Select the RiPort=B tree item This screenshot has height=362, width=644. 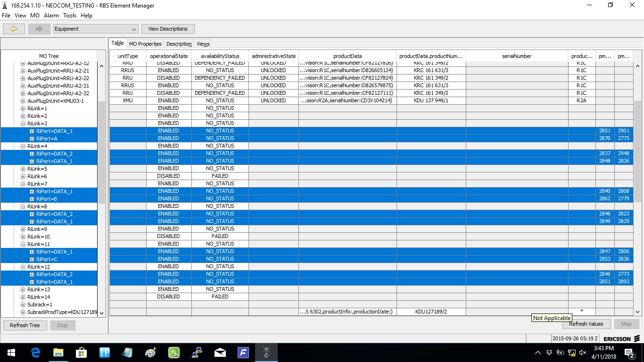pyautogui.click(x=47, y=199)
